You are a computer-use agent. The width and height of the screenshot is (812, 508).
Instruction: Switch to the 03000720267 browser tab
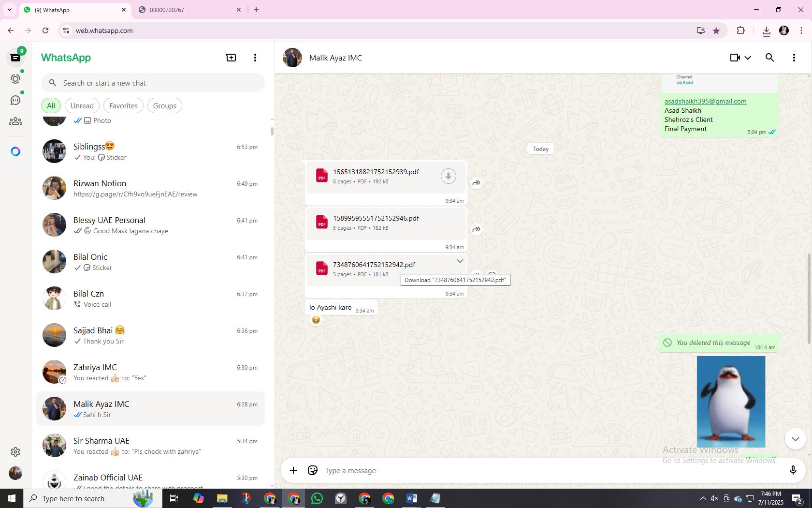tap(188, 10)
